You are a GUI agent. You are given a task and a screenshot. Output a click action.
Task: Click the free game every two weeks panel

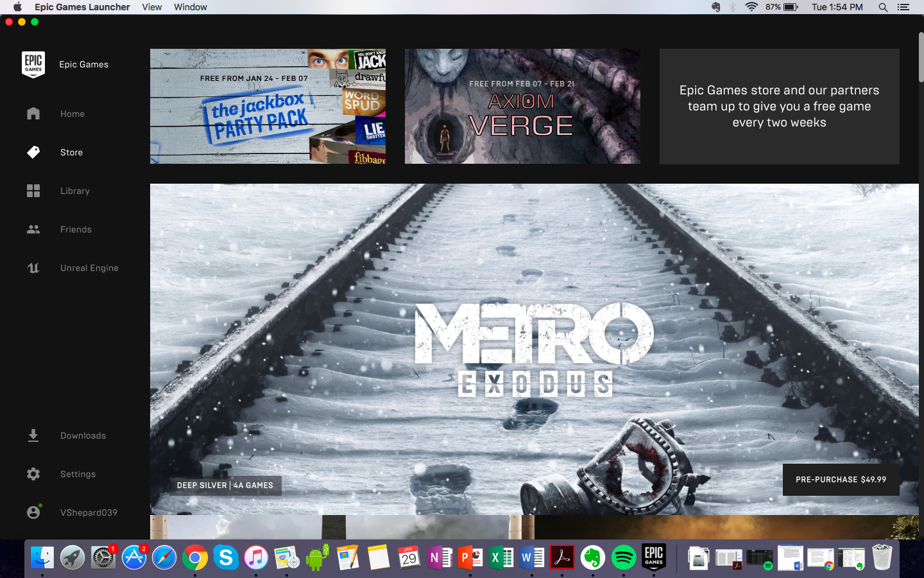[x=779, y=107]
